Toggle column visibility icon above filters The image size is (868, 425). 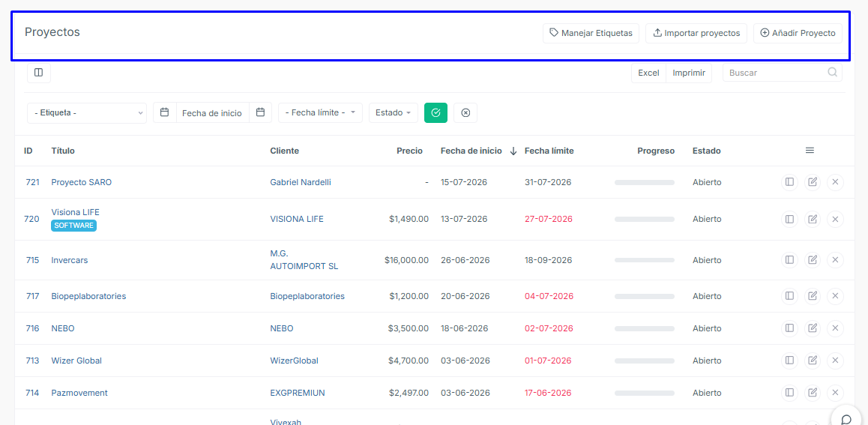(39, 73)
